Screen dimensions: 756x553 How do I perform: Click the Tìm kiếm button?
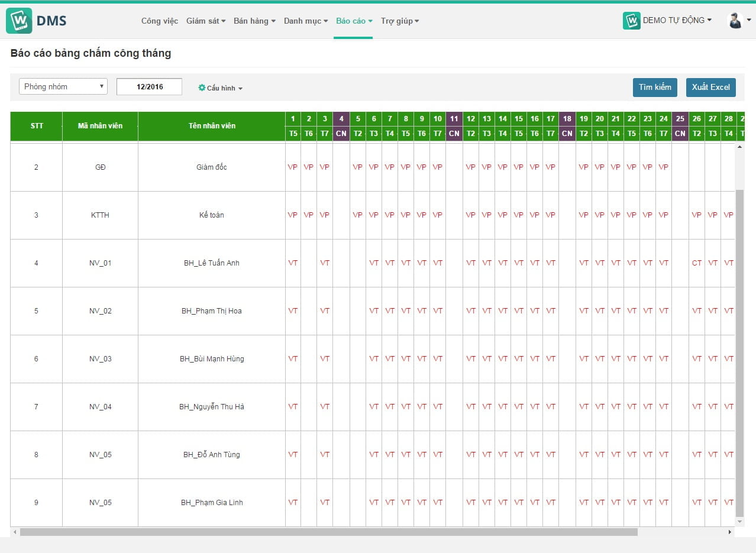(655, 87)
